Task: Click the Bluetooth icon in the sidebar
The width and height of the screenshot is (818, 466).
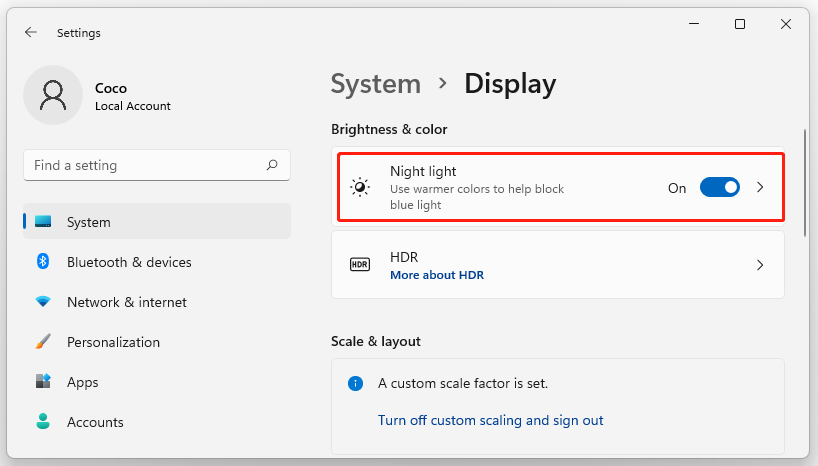Action: pos(43,261)
